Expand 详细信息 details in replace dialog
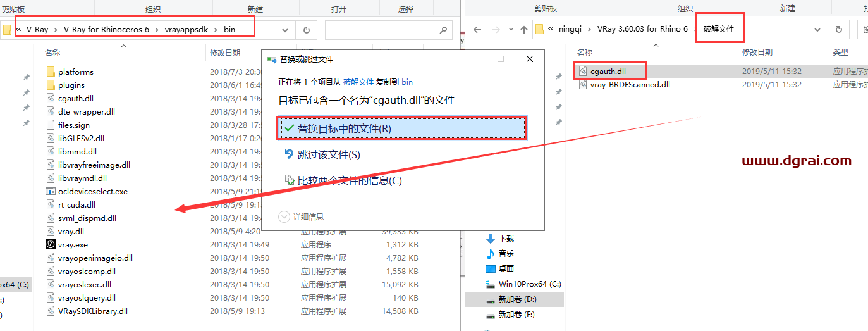This screenshot has height=331, width=868. coord(302,217)
